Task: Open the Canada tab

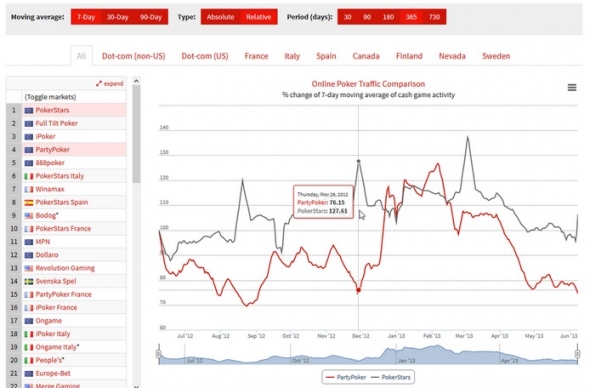Action: (366, 56)
